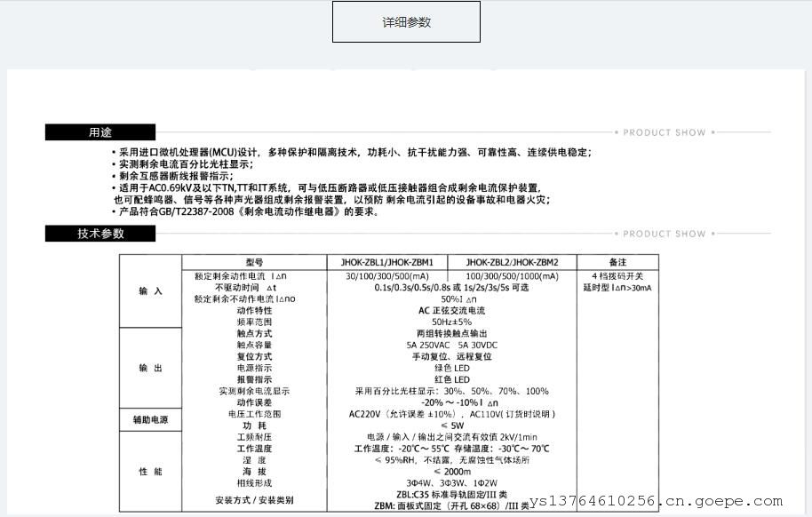
Task: Select the JHOK-ZBL2/JHOK-ZBM2 column header
Action: click(x=512, y=263)
